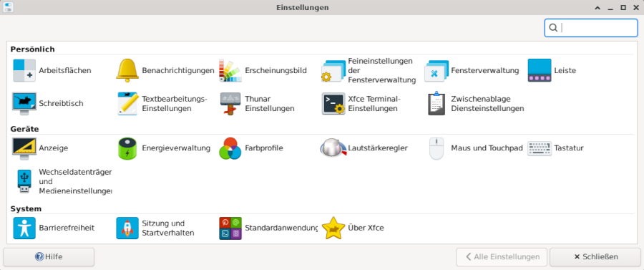Open the Tastatur keyboard icon

click(x=540, y=148)
